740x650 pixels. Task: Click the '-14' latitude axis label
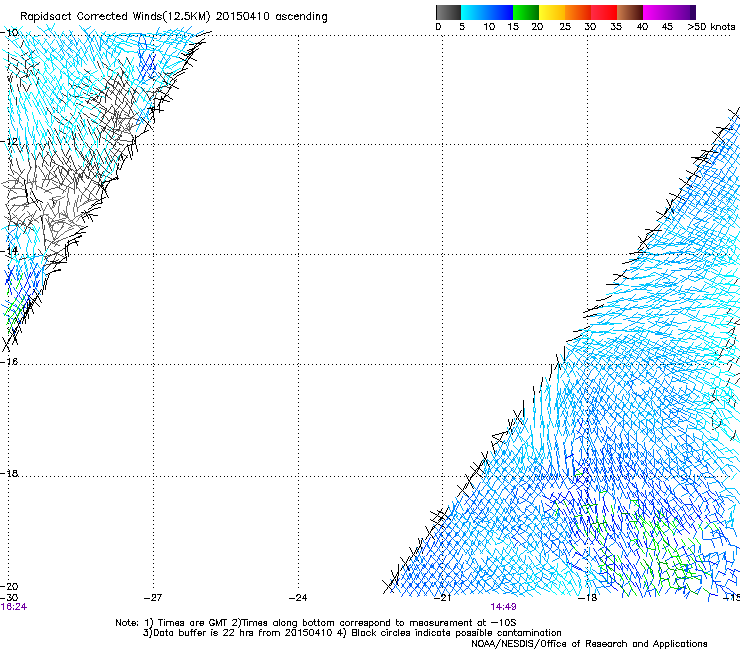pyautogui.click(x=10, y=251)
